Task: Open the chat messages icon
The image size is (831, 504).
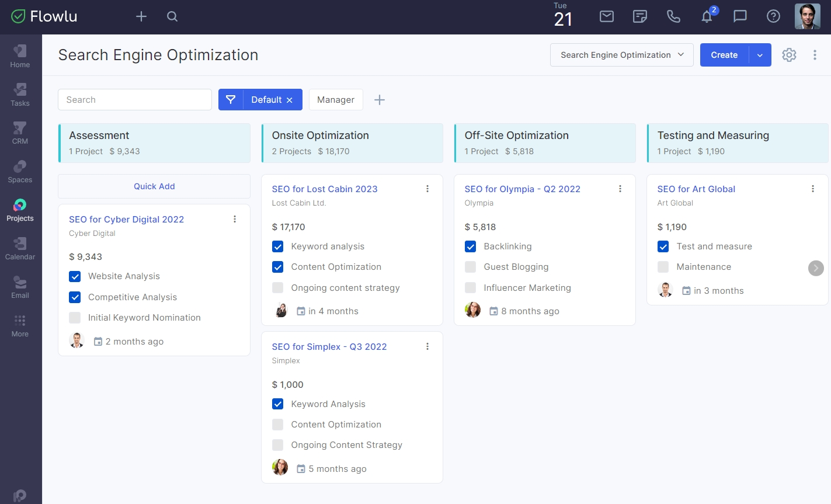Action: 740,16
